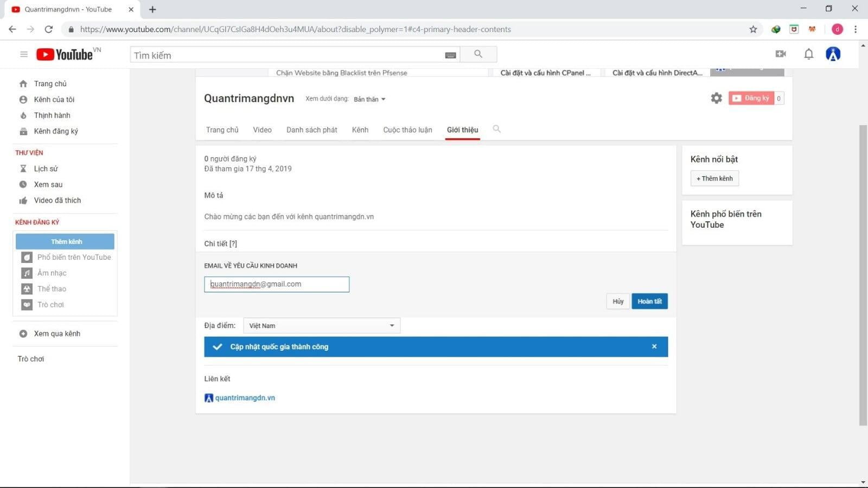Open the hamburger guide menu

24,54
